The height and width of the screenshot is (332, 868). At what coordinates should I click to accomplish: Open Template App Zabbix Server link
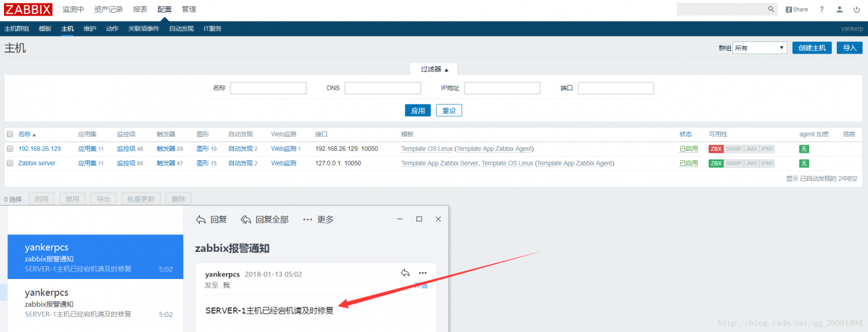tap(440, 164)
